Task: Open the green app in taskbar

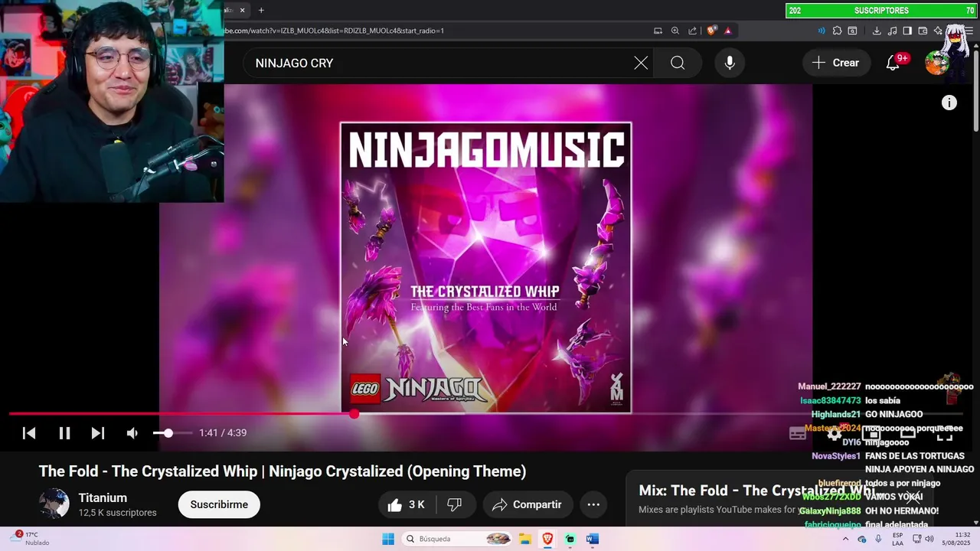Action: pyautogui.click(x=570, y=539)
